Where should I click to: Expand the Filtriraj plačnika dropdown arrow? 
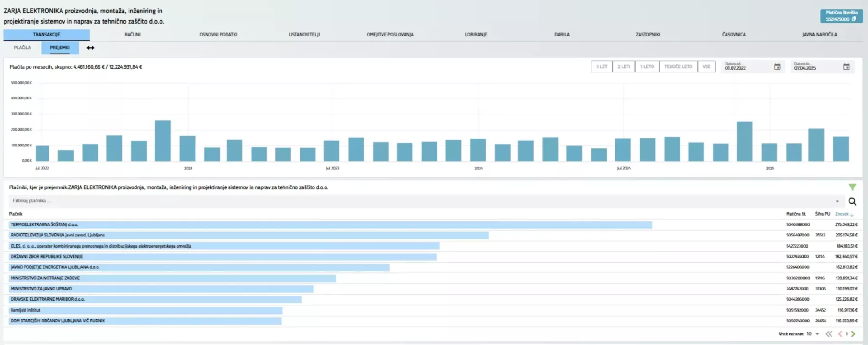coord(837,201)
